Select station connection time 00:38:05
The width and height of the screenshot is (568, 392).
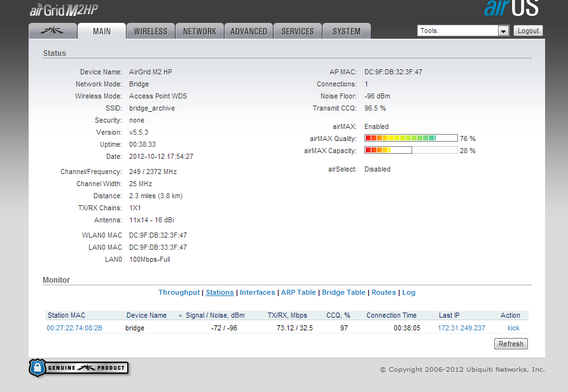pyautogui.click(x=407, y=328)
